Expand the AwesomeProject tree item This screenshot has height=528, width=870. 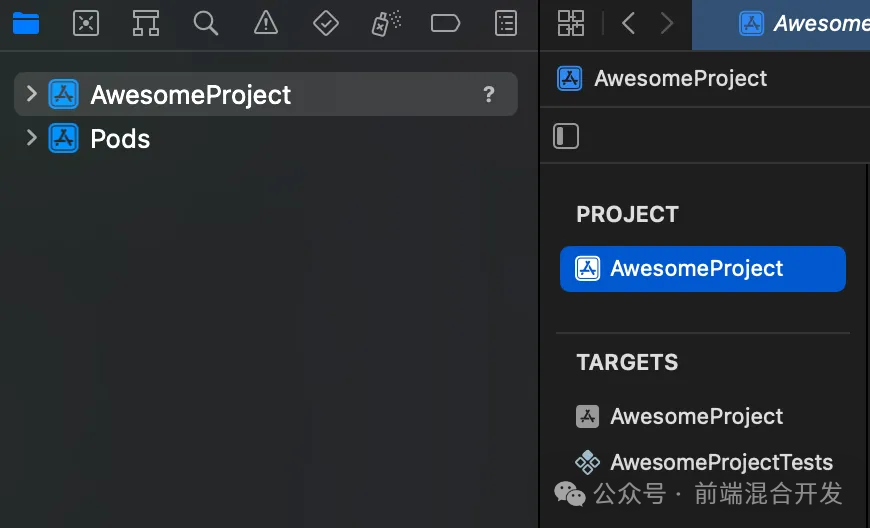tap(32, 94)
